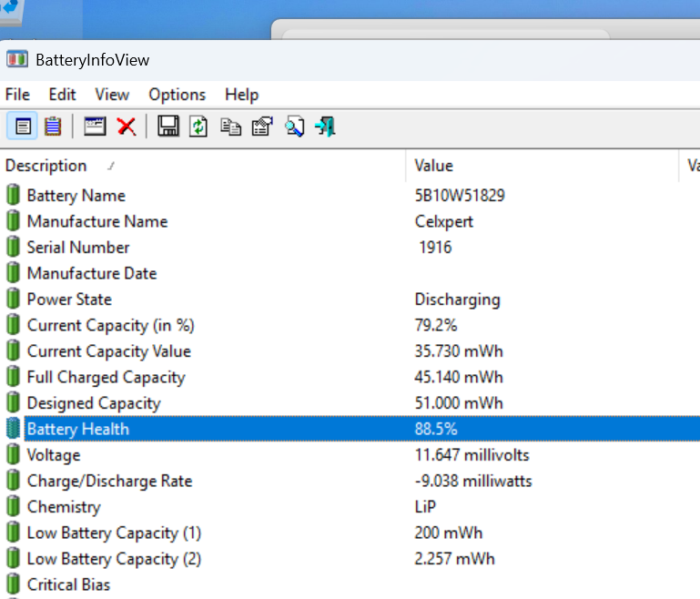Sort by the Description column header
The image size is (700, 599).
click(203, 166)
